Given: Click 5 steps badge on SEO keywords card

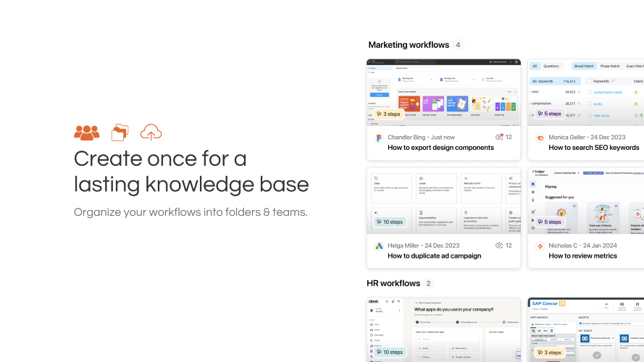Looking at the screenshot, I should pyautogui.click(x=550, y=114).
